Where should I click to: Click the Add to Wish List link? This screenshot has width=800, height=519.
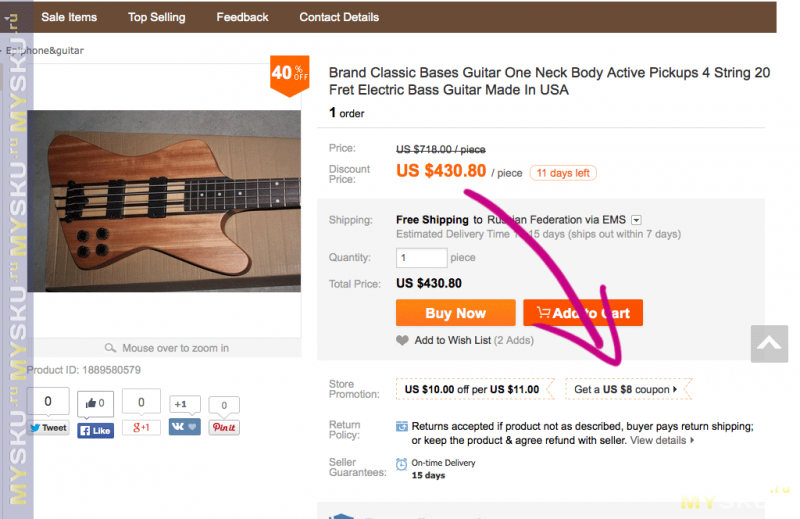pyautogui.click(x=452, y=340)
